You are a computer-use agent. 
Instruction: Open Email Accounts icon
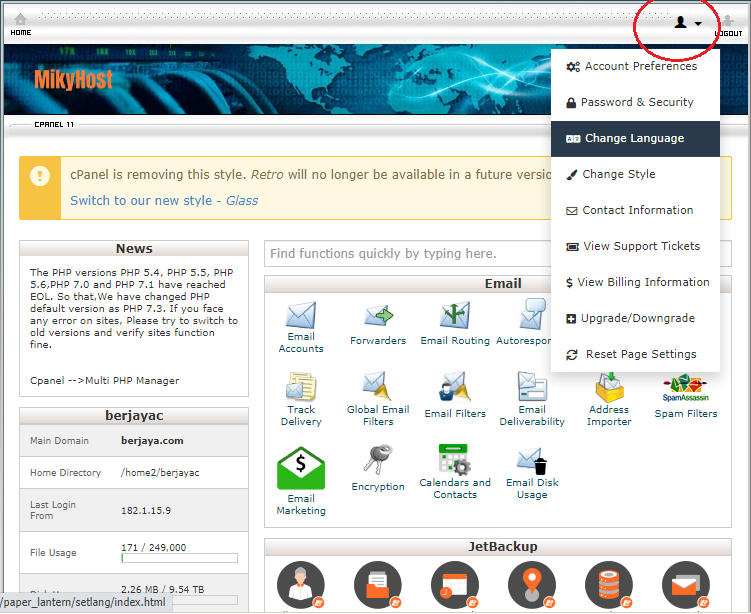pyautogui.click(x=301, y=315)
